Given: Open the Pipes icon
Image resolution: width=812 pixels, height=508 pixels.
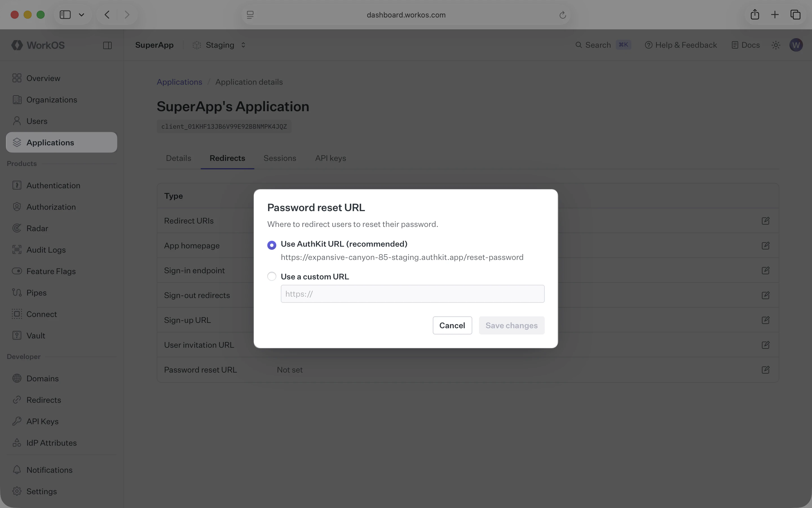Looking at the screenshot, I should tap(17, 293).
